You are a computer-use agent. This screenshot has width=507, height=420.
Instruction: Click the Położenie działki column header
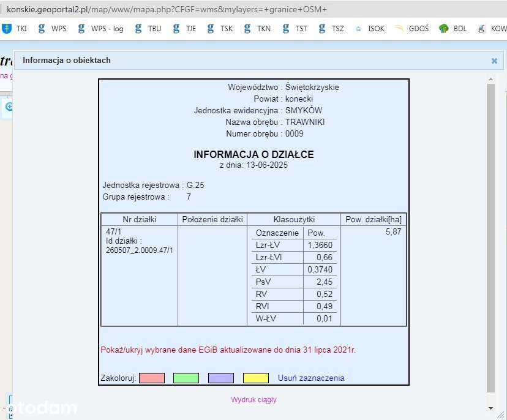click(x=212, y=220)
